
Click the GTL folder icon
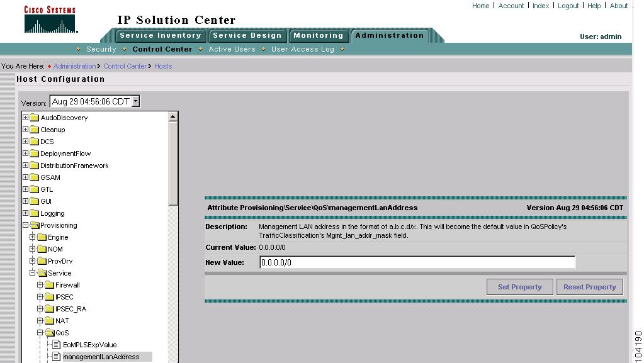click(x=35, y=189)
